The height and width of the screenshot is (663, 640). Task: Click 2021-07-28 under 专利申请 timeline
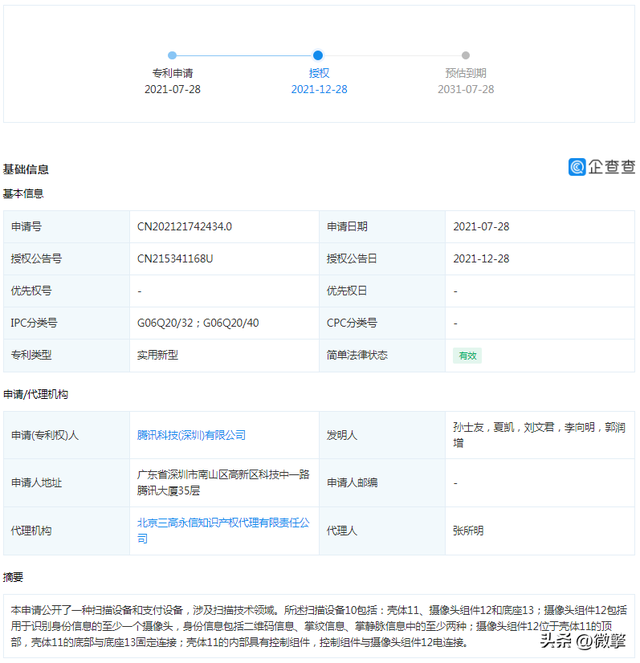[x=172, y=89]
